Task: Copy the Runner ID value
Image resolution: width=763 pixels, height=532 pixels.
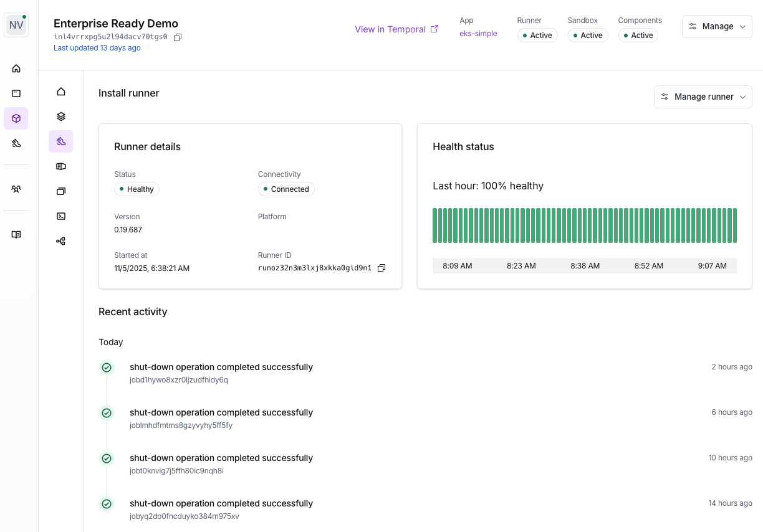Action: (381, 268)
